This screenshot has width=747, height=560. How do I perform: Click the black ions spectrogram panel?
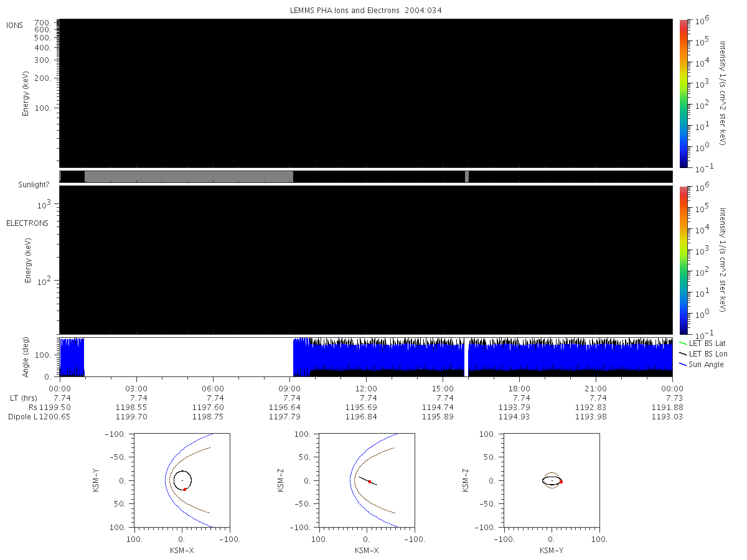[366, 93]
